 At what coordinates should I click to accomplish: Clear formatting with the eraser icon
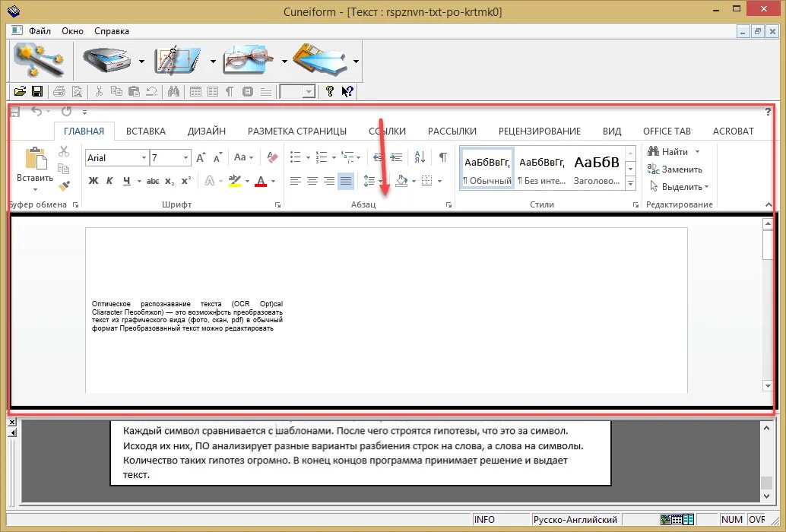(272, 157)
